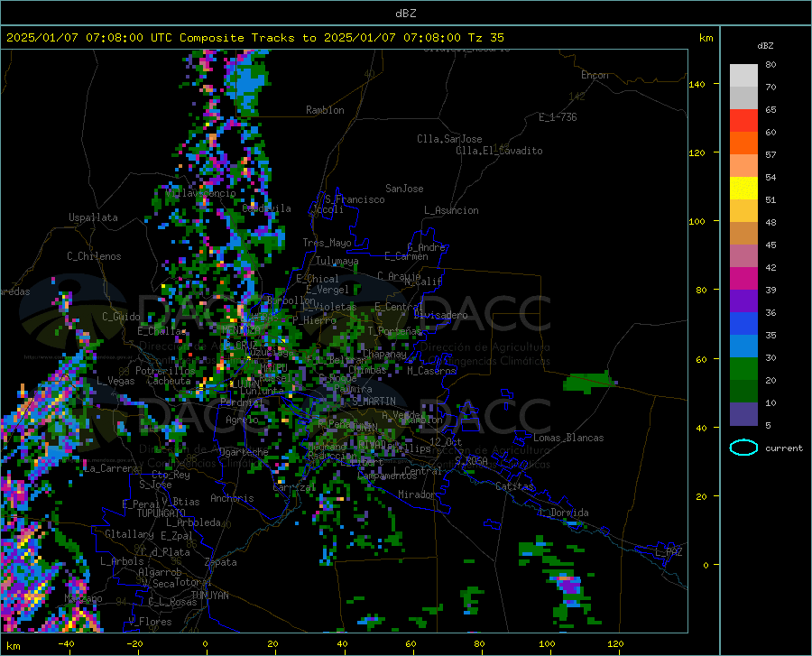Select the dark green 20 dBZ swatch
The height and width of the screenshot is (656, 812).
[743, 391]
